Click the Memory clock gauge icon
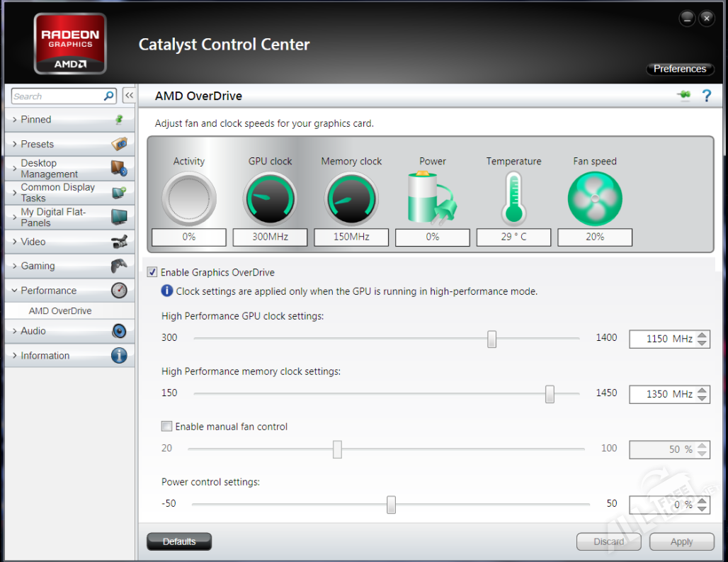The height and width of the screenshot is (562, 728). coord(351,199)
